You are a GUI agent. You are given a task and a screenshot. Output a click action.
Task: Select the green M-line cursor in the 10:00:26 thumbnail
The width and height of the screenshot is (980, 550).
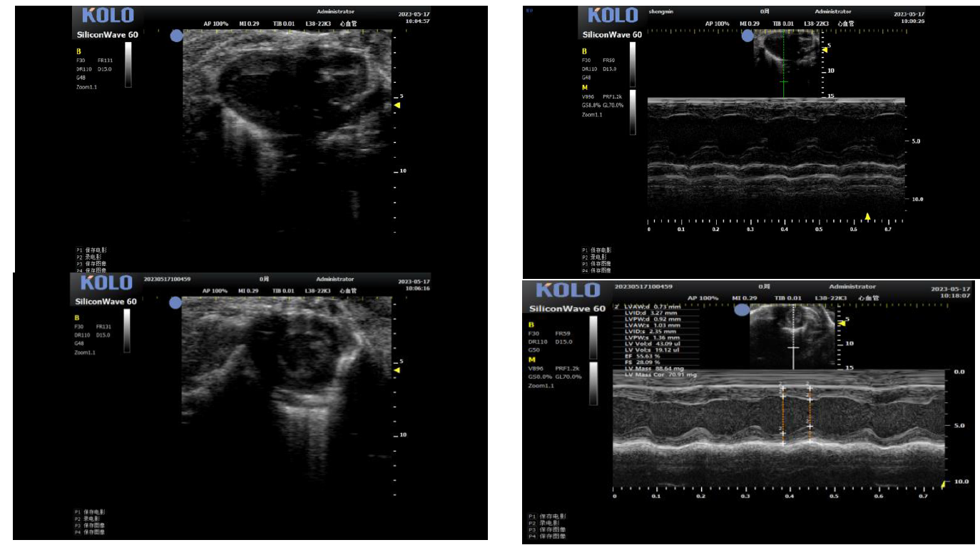point(784,64)
